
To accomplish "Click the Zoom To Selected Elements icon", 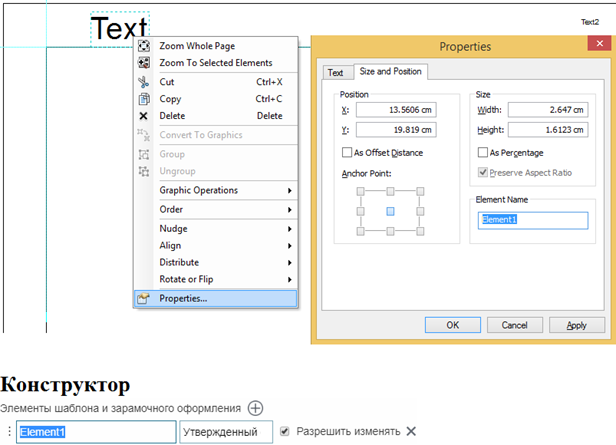I will tap(144, 63).
